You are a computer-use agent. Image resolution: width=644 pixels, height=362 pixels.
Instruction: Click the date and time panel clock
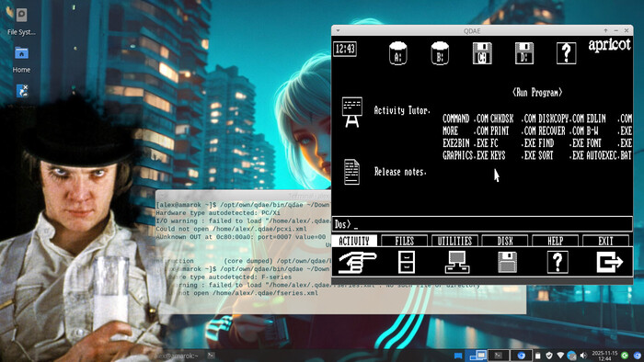pyautogui.click(x=604, y=356)
